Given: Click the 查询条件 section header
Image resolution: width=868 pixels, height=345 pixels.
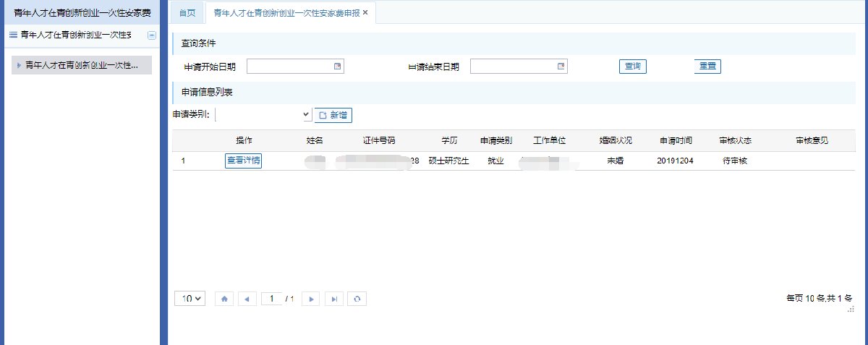Looking at the screenshot, I should pos(514,43).
